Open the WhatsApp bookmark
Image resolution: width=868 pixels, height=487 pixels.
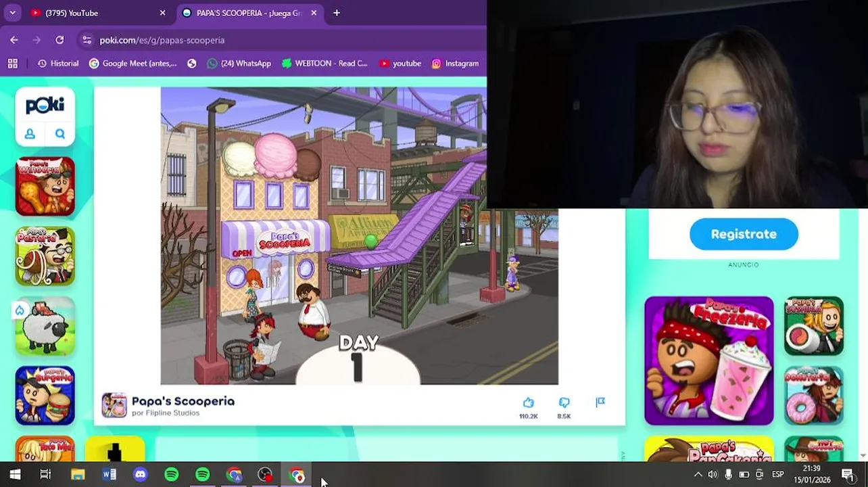239,64
